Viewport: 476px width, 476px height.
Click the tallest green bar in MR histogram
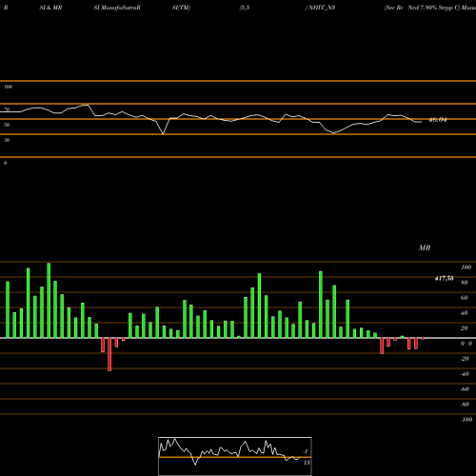pyautogui.click(x=49, y=300)
